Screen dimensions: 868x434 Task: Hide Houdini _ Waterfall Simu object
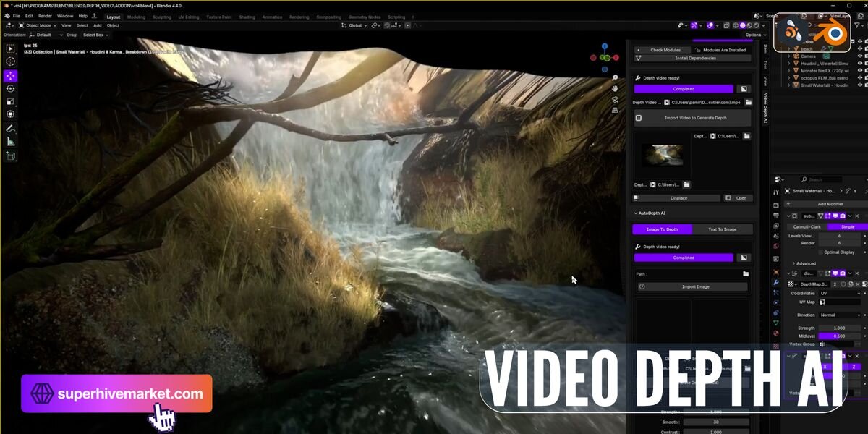(860, 64)
